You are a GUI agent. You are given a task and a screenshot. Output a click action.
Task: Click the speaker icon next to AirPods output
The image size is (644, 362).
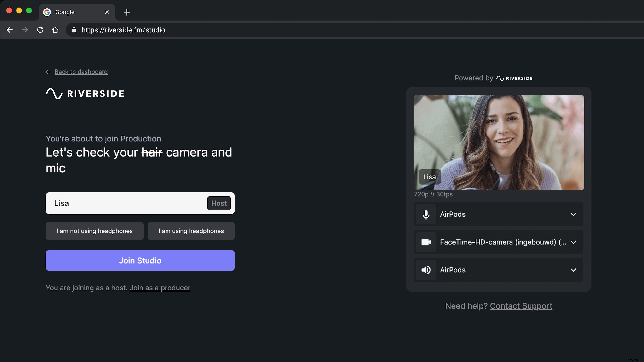click(426, 270)
